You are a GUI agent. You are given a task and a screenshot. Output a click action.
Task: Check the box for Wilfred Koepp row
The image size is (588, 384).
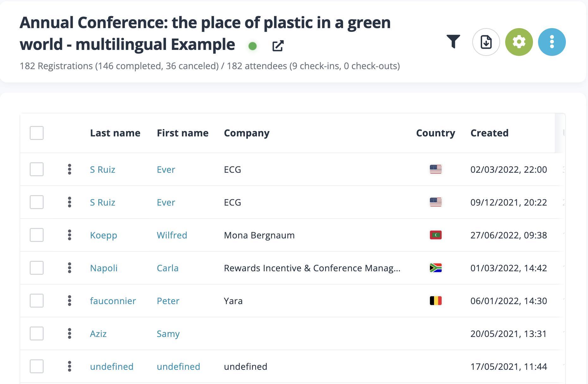click(x=37, y=235)
